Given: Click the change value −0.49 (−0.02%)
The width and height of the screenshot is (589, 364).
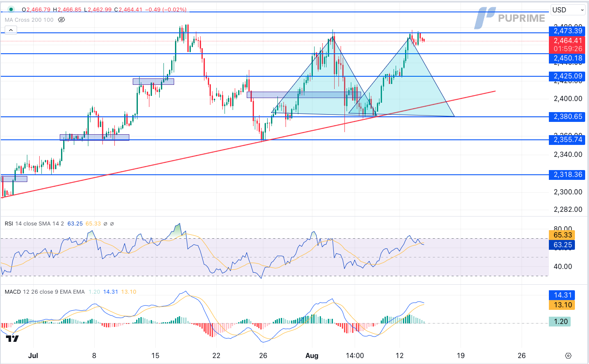Looking at the screenshot, I should coord(166,9).
